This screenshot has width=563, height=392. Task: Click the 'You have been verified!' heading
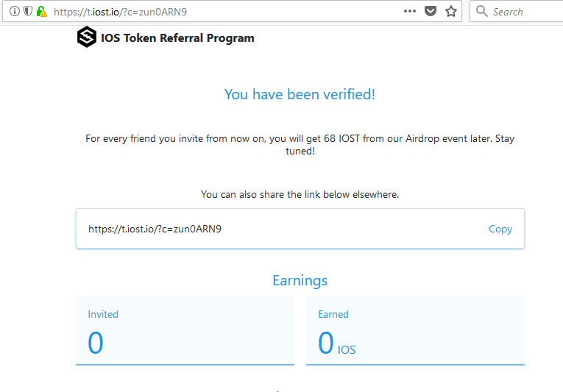point(300,94)
